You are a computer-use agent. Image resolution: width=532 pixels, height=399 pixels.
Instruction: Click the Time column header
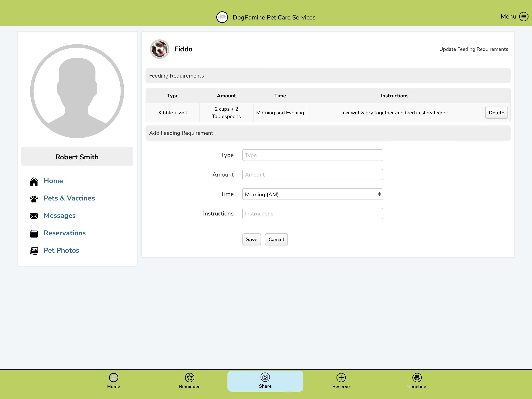point(280,96)
